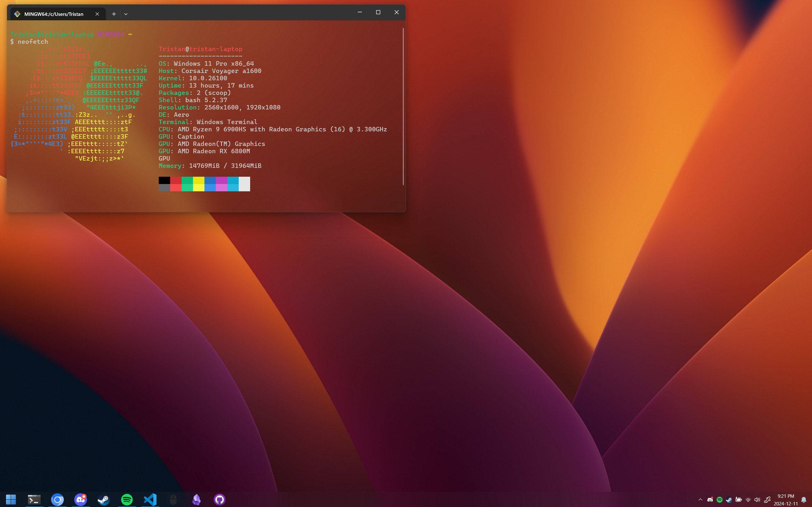The height and width of the screenshot is (507, 812).
Task: Launch Steam from the taskbar
Action: tap(103, 500)
